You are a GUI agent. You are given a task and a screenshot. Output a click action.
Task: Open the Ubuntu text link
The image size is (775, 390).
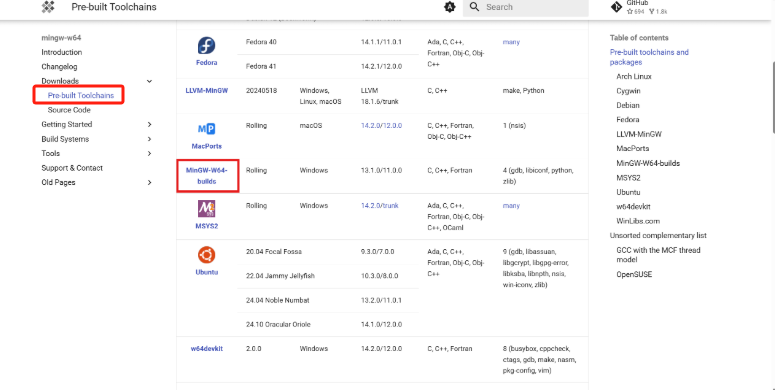pos(207,272)
